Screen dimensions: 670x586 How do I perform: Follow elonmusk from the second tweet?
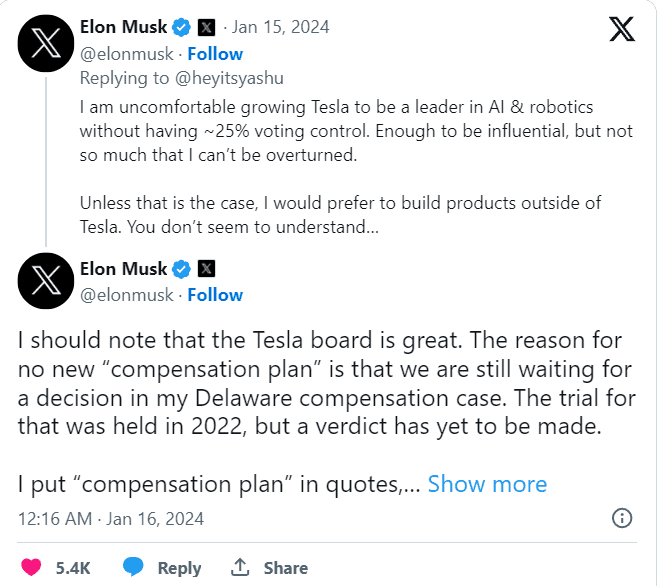click(x=215, y=295)
